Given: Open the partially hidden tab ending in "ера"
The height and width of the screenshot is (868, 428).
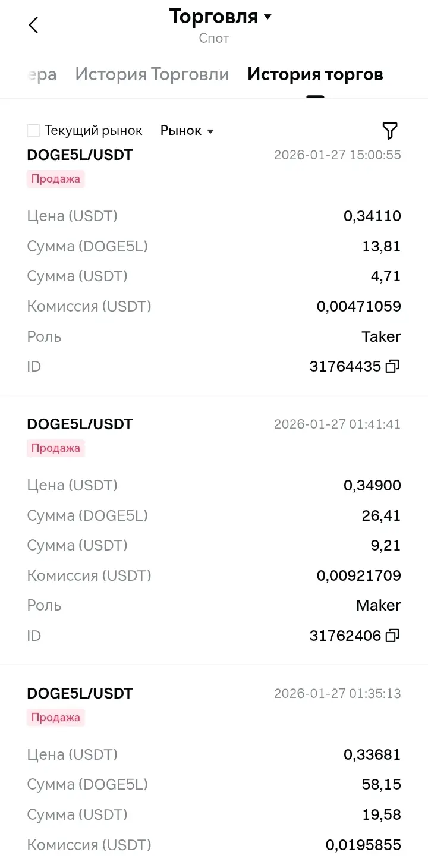Looking at the screenshot, I should 42,74.
